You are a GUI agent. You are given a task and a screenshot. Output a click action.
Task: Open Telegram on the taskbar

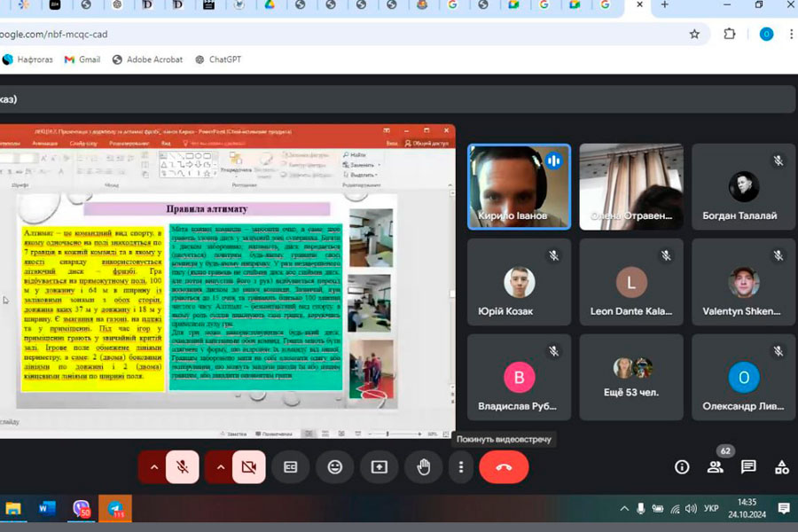pos(115,508)
